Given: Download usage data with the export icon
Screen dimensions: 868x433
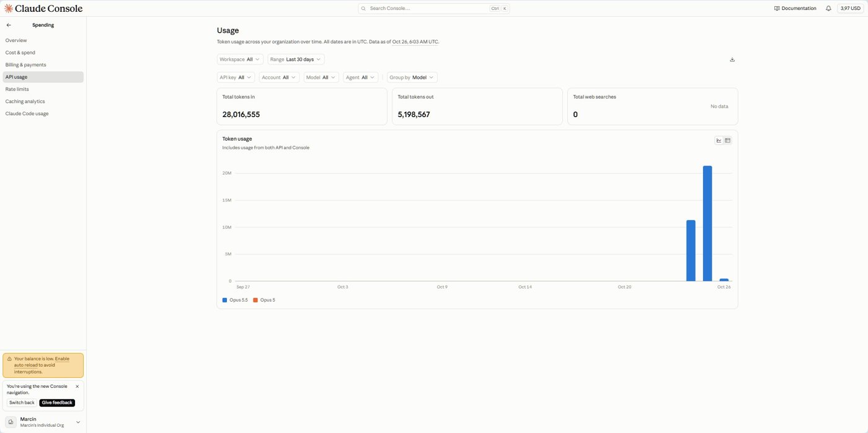Looking at the screenshot, I should pos(732,59).
